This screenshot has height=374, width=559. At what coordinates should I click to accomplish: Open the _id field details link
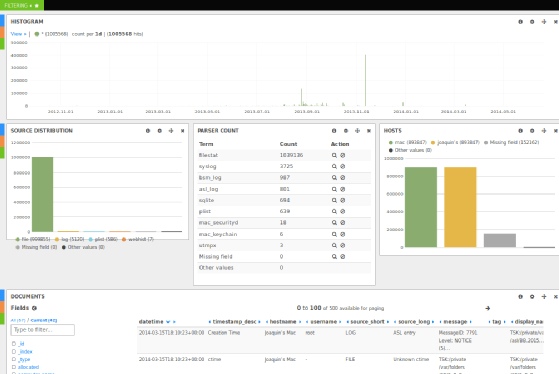pyautogui.click(x=21, y=344)
